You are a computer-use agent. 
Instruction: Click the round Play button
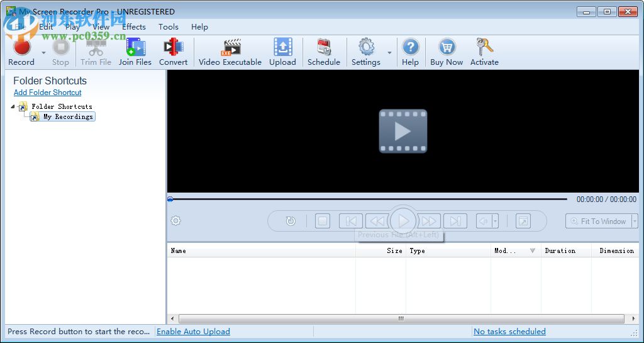pyautogui.click(x=403, y=221)
